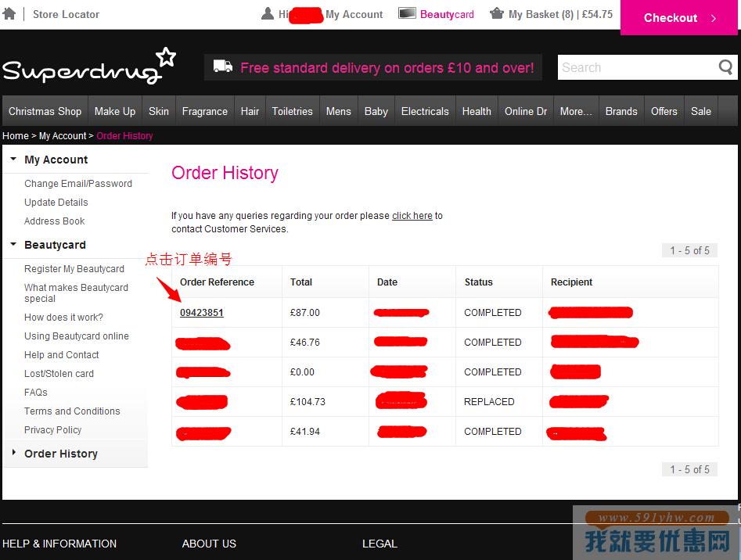
Task: Expand the More... menu
Action: (x=576, y=111)
